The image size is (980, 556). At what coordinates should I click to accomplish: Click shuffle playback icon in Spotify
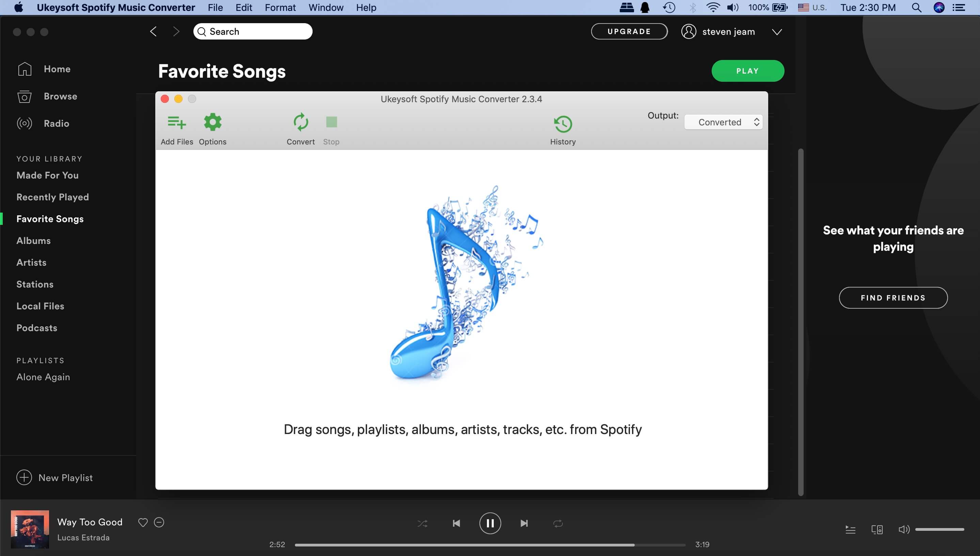(423, 523)
